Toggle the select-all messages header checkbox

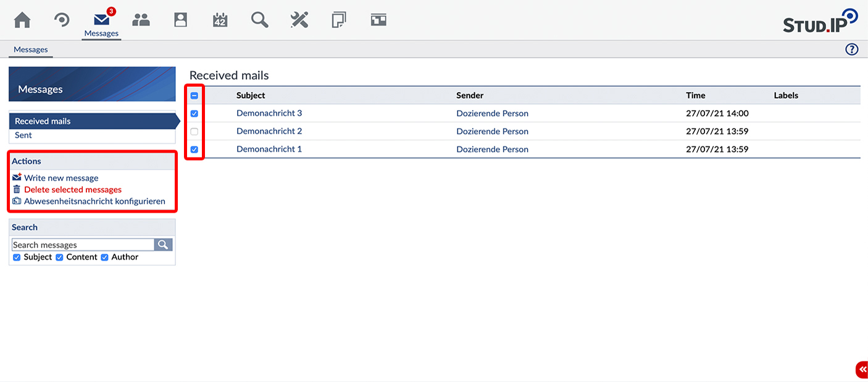pos(194,96)
